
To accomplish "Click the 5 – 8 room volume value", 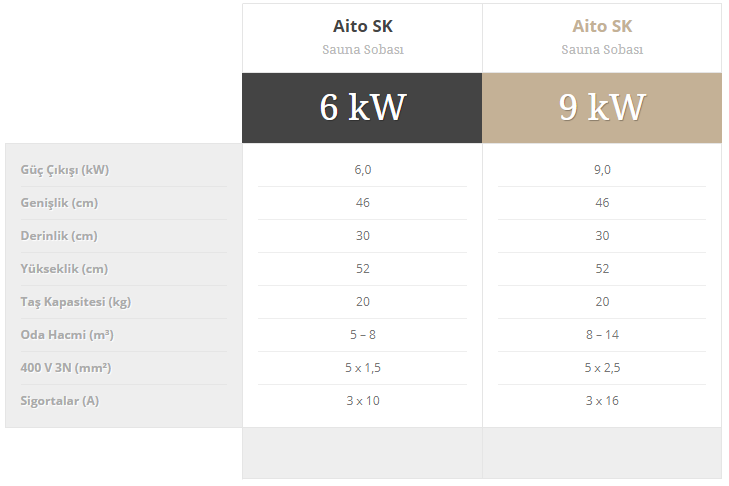I will coord(362,335).
